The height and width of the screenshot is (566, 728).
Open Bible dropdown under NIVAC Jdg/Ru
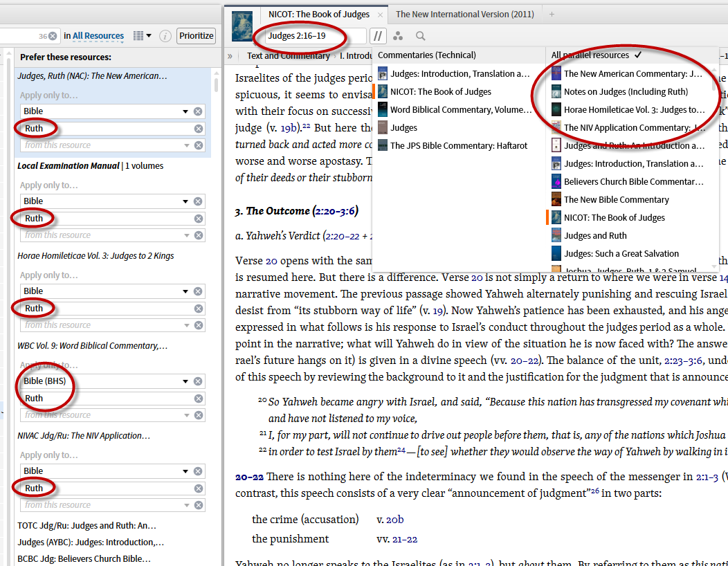click(185, 472)
